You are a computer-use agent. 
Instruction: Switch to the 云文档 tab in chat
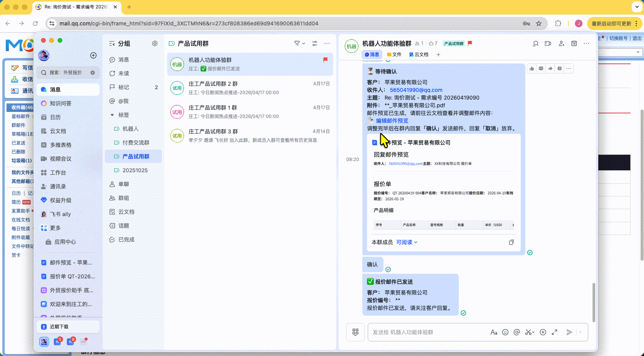(419, 55)
